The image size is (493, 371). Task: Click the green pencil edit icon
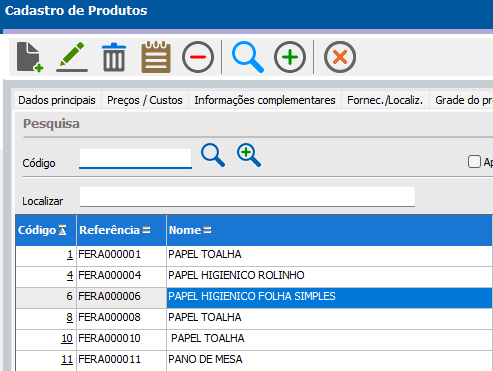72,57
